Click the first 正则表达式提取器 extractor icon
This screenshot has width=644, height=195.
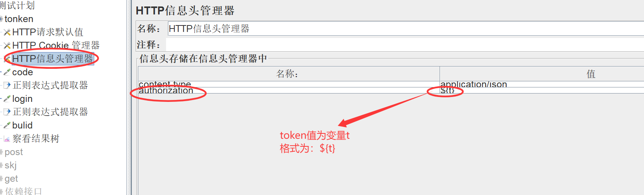(x=7, y=86)
